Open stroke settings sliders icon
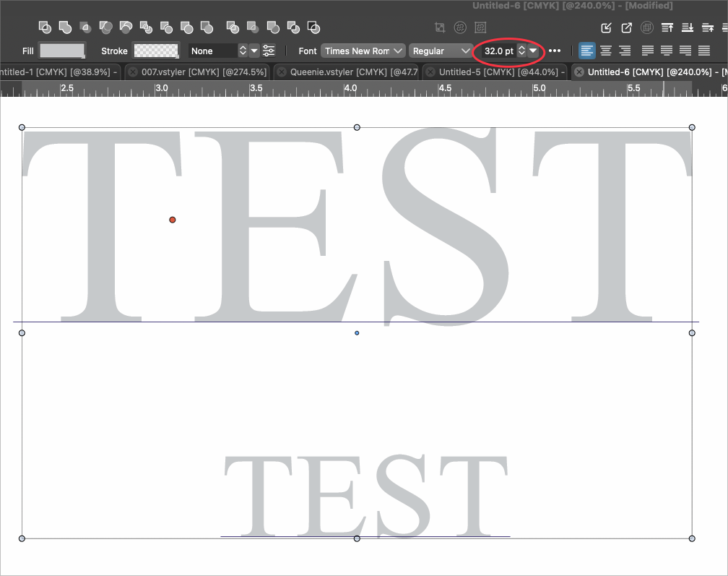This screenshot has height=576, width=728. (269, 51)
